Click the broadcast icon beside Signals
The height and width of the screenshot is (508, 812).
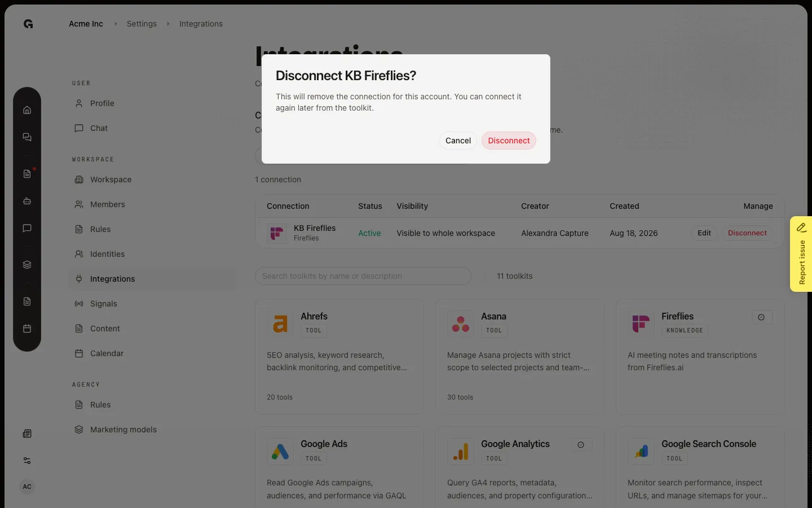pyautogui.click(x=79, y=304)
